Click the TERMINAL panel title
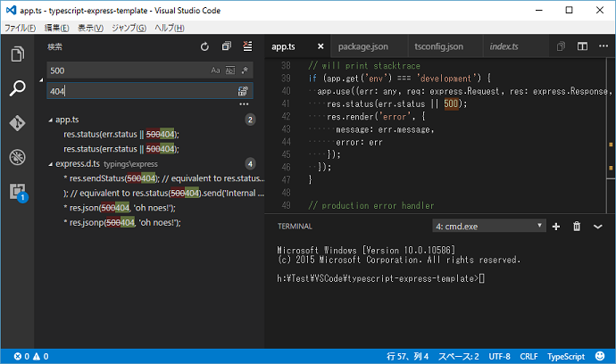 [295, 227]
